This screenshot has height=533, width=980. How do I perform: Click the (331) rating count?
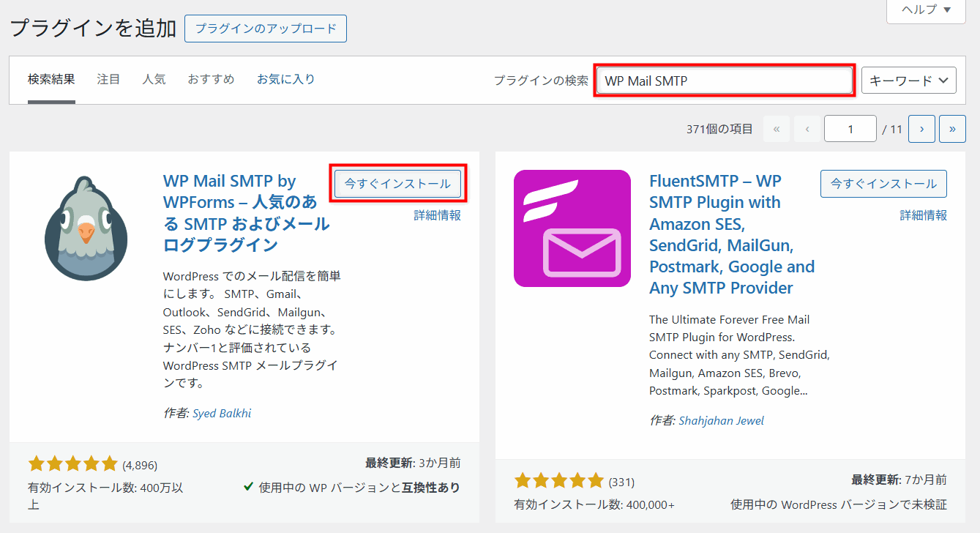(621, 482)
